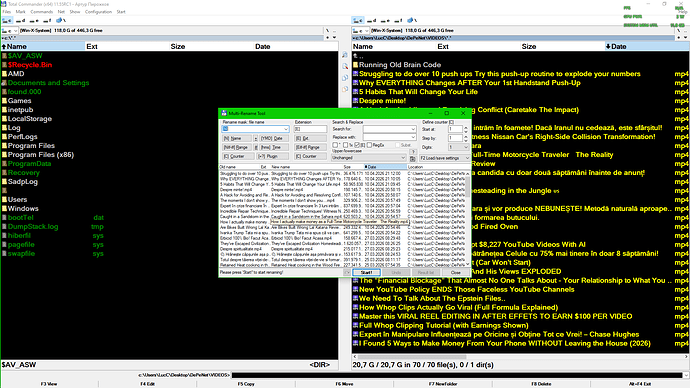The image size is (690, 388).
Task: Toggle the '1x' checkbox in Search & Replace
Action: tap(346, 145)
